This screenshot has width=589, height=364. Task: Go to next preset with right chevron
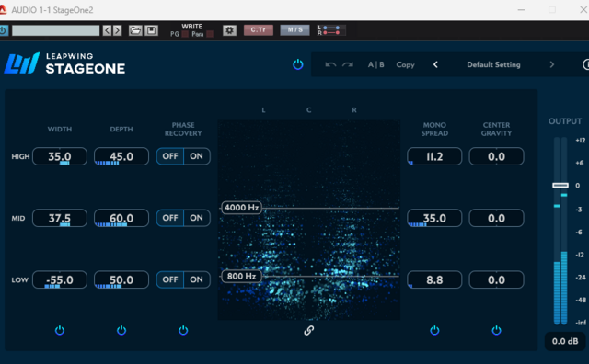(x=552, y=64)
